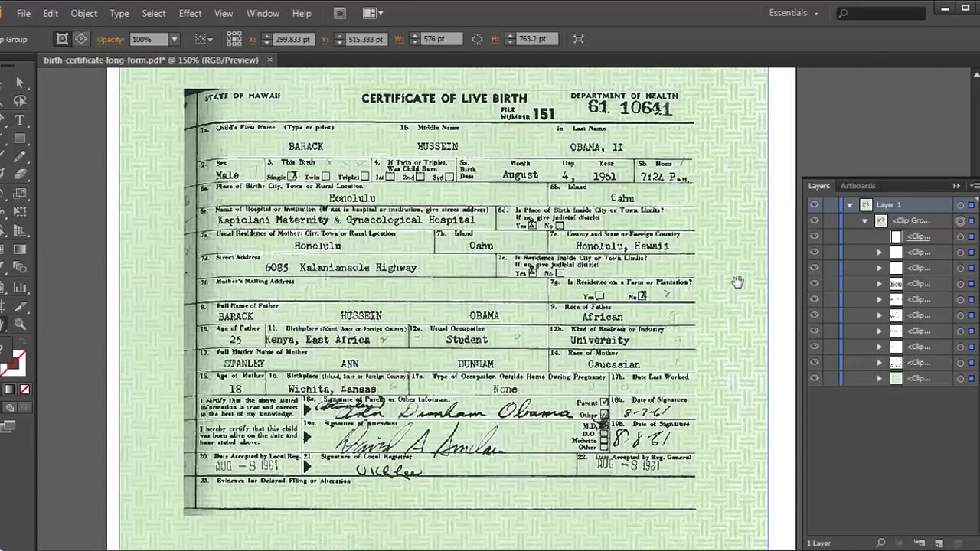Click the X position stepper arrows
This screenshot has height=551, width=980.
(x=266, y=39)
